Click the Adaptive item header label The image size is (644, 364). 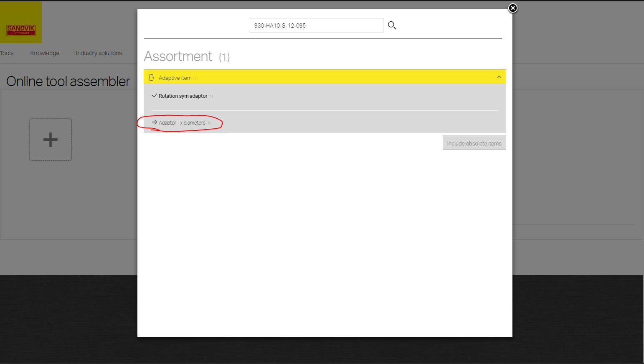coord(175,78)
